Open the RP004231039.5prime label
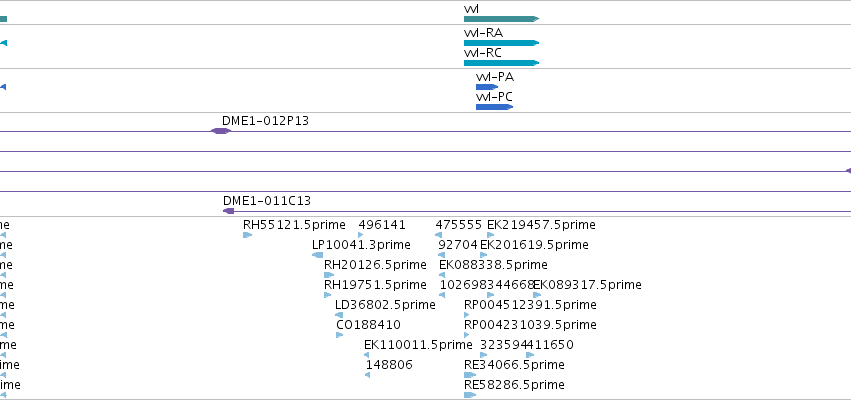Viewport: 851px width, 400px height. [x=530, y=325]
